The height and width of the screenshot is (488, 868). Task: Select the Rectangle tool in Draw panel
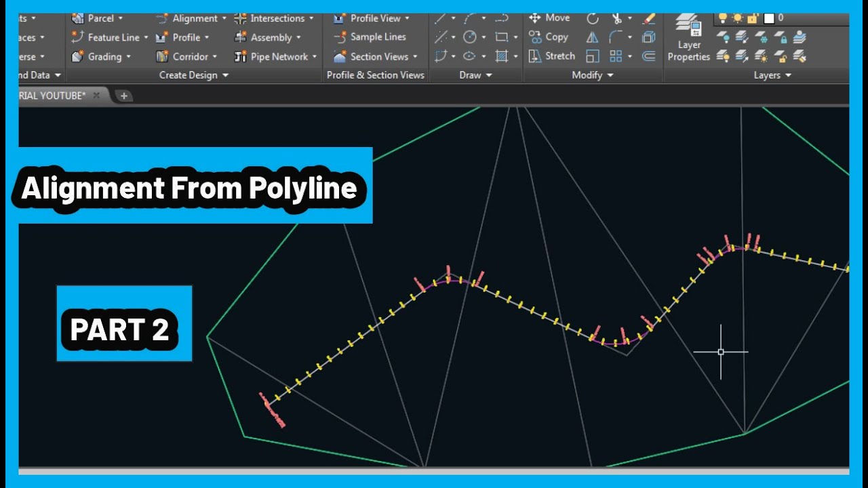[502, 37]
